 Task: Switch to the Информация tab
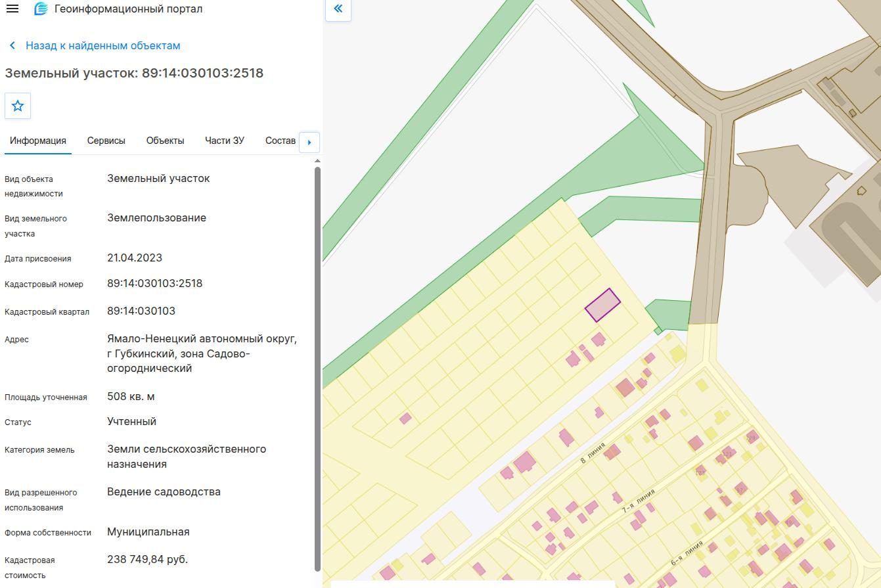(x=38, y=141)
